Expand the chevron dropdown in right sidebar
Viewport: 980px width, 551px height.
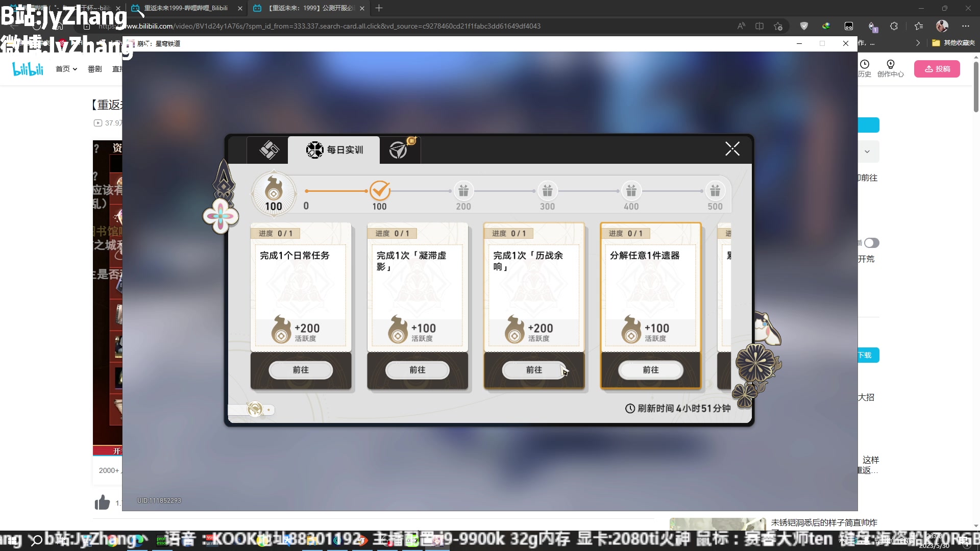point(867,152)
